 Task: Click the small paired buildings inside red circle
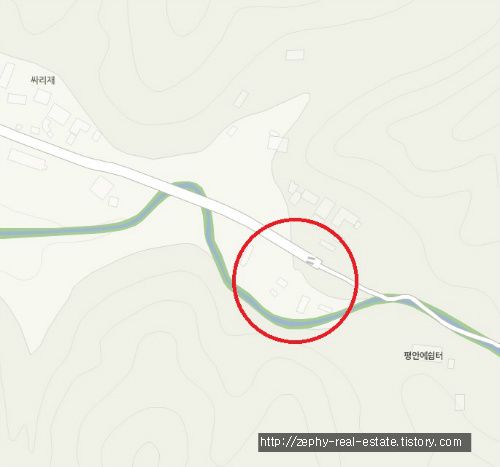(x=279, y=287)
